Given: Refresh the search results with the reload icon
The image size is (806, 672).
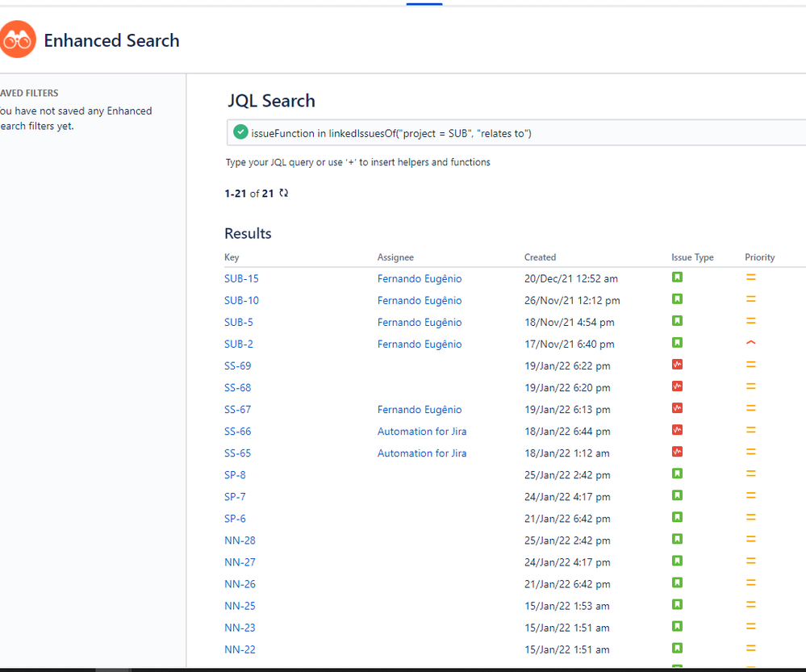Looking at the screenshot, I should coord(284,193).
